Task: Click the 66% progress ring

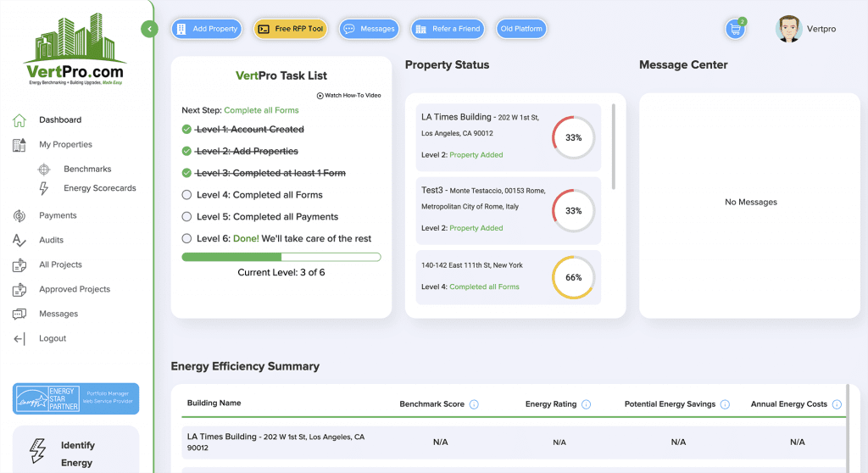Action: pyautogui.click(x=574, y=277)
